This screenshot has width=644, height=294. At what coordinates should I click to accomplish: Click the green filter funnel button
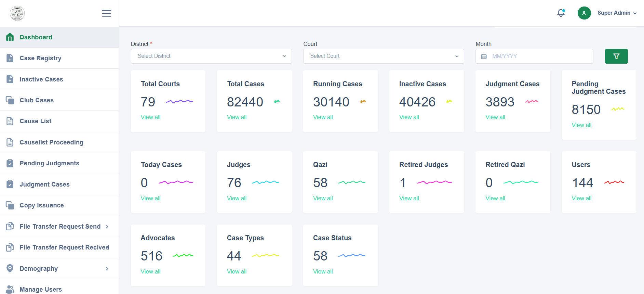point(616,56)
